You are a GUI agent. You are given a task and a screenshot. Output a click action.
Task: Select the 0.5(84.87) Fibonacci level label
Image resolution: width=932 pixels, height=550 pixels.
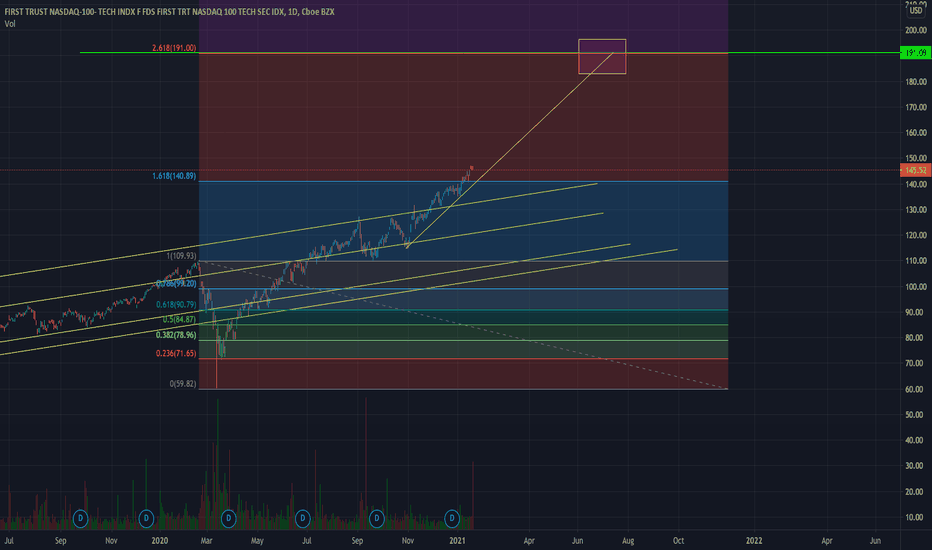tap(180, 319)
